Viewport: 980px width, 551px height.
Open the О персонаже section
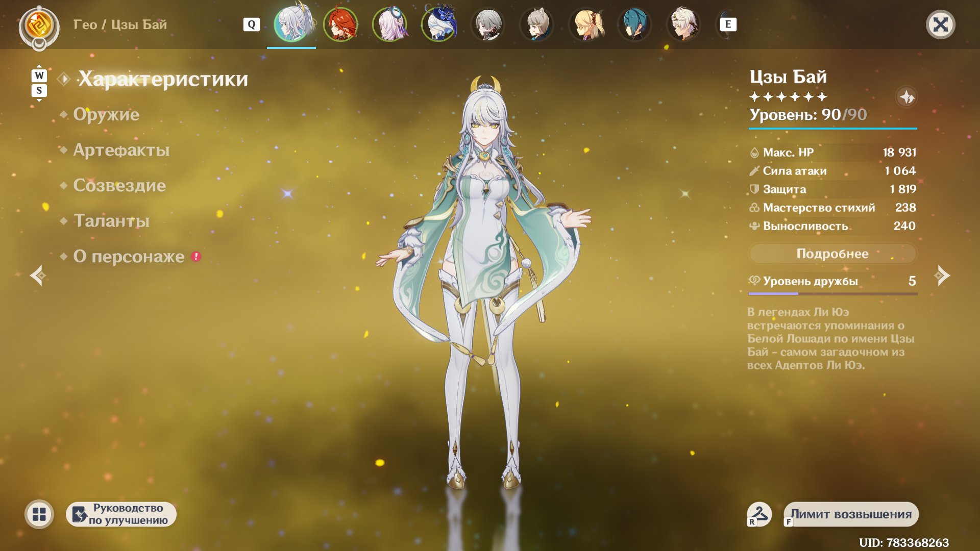(129, 256)
